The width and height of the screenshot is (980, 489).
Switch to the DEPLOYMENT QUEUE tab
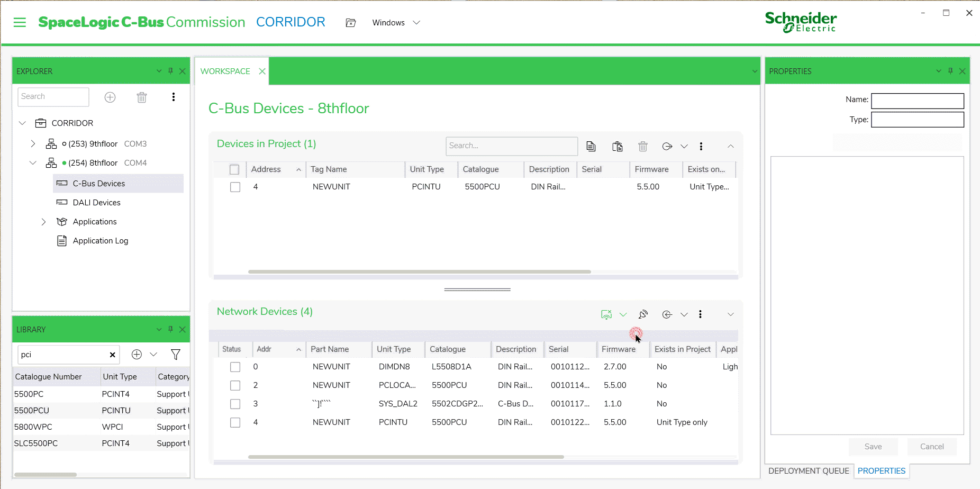pos(809,471)
